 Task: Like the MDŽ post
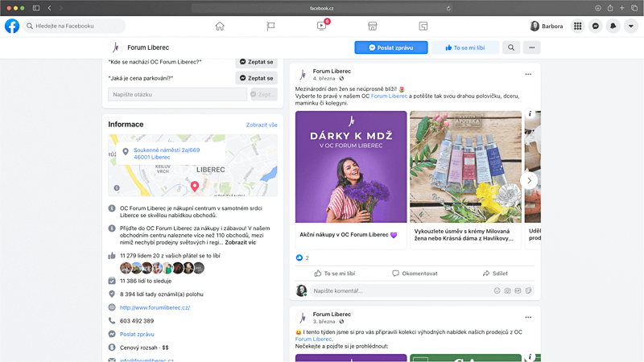click(334, 274)
